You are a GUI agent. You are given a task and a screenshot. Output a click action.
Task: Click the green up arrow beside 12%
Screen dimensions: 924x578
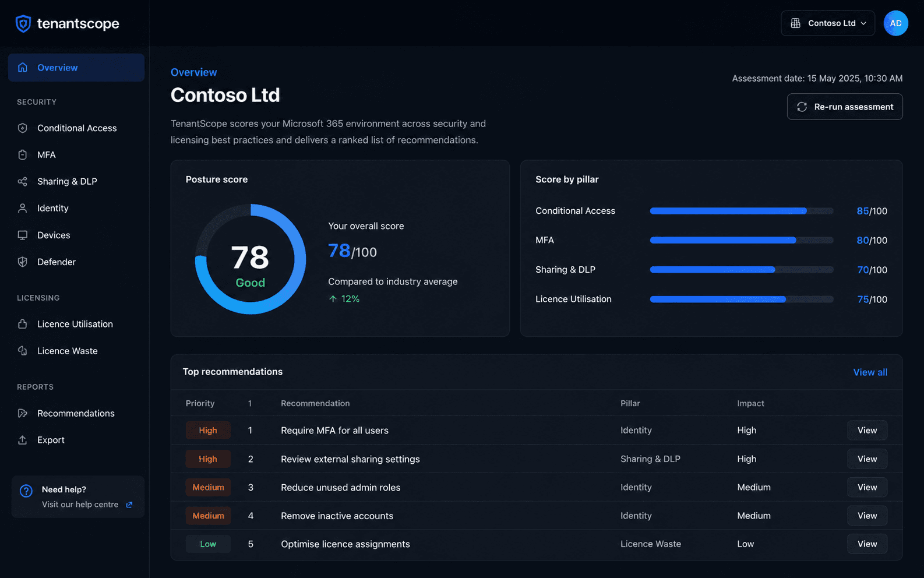pos(333,299)
